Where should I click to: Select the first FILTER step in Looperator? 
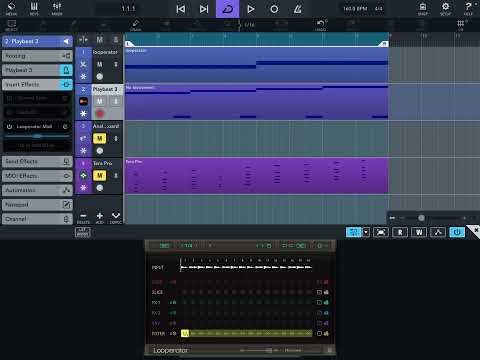[185, 333]
